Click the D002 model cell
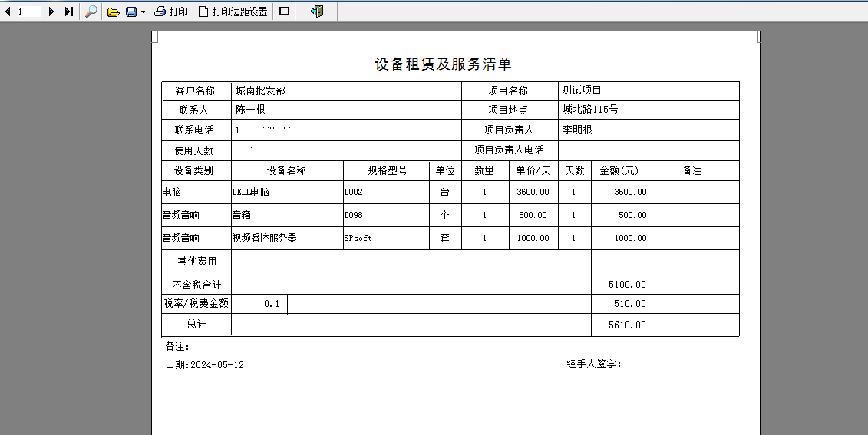The image size is (868, 435). [x=386, y=192]
